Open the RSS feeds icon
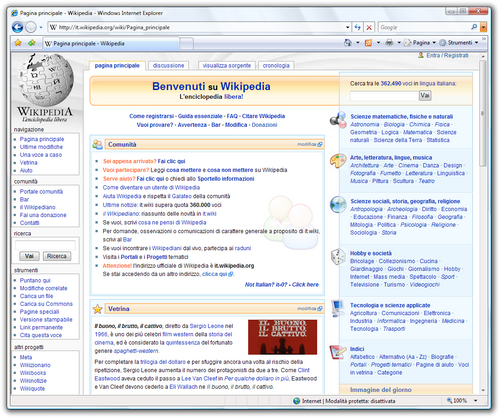Screen dimensions: 500x418 368,43
